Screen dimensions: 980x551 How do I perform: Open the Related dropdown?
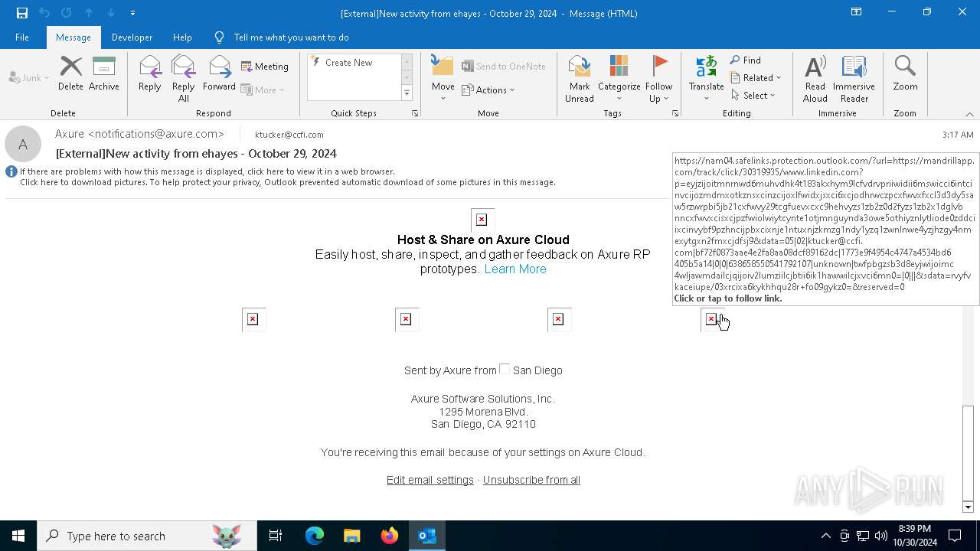tap(756, 77)
